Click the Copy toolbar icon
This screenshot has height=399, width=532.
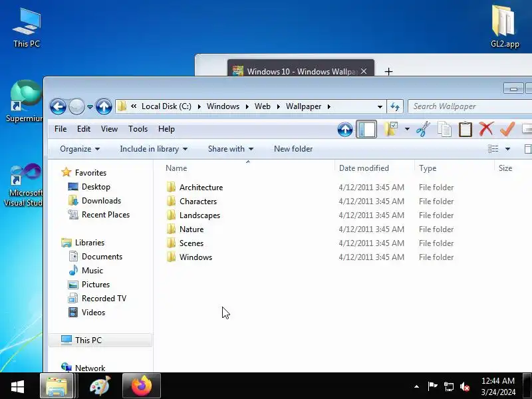click(x=444, y=129)
